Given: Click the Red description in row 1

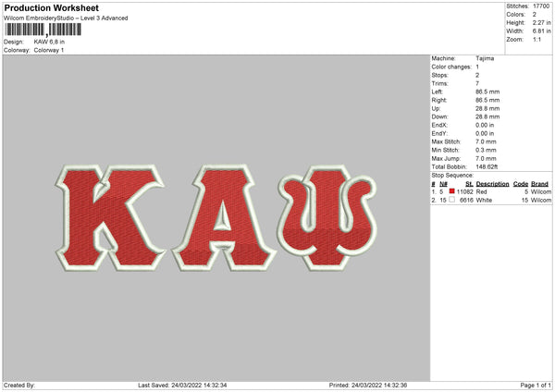Looking at the screenshot, I should point(481,191).
